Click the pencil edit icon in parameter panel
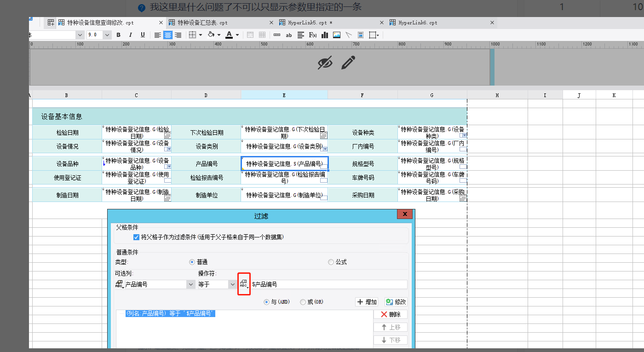The image size is (644, 352). coord(348,63)
